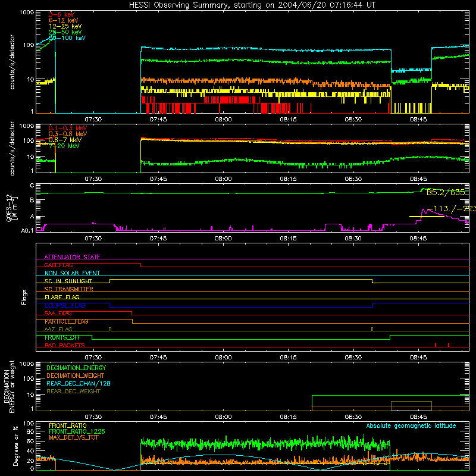476x476 pixels.
Task: Select the 12-25 keV legend label
Action: 65,26
